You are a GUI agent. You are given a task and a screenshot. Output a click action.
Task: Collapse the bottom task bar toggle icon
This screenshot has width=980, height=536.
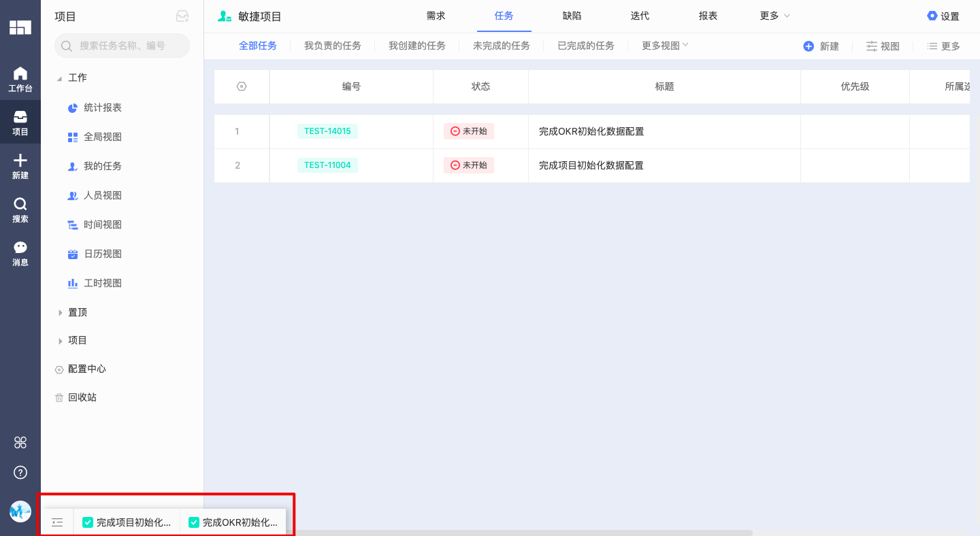click(x=58, y=522)
